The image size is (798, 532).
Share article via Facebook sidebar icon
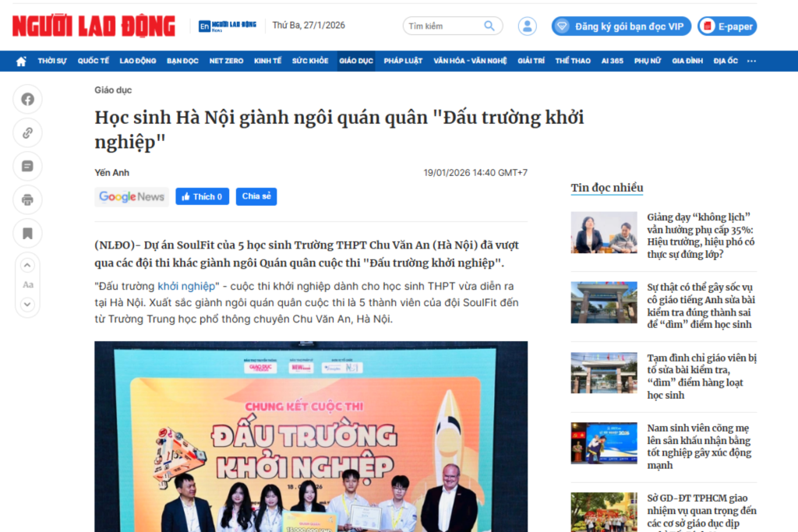pyautogui.click(x=27, y=99)
